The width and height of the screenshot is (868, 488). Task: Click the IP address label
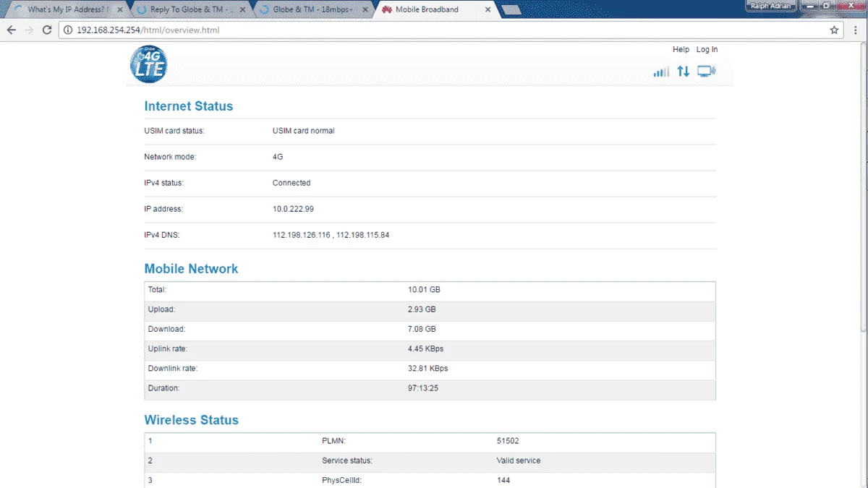pos(163,209)
